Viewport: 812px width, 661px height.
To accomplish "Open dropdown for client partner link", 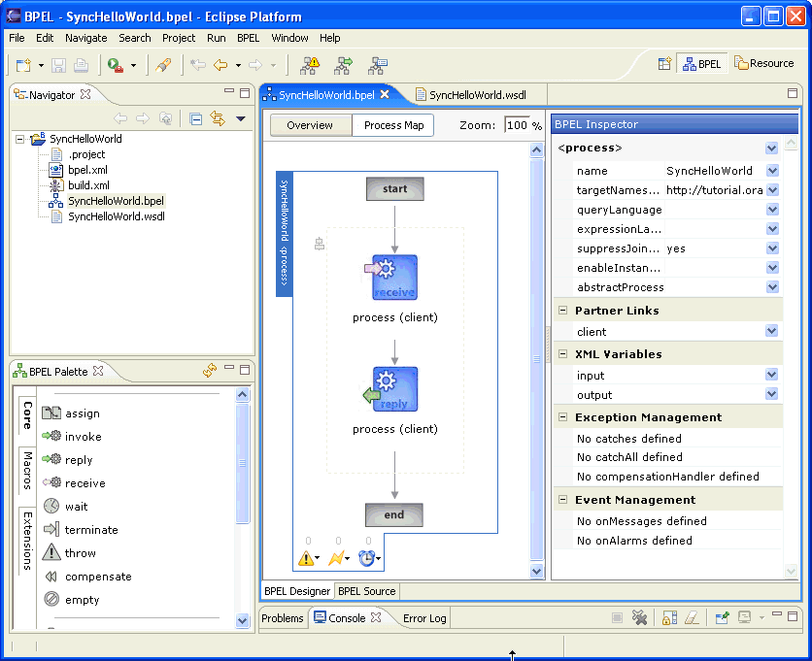I will tap(771, 331).
